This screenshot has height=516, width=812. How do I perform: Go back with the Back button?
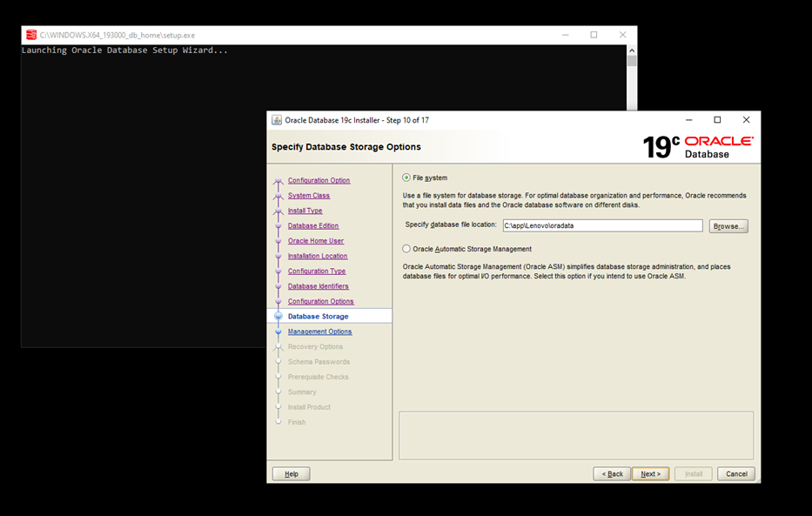[612, 473]
